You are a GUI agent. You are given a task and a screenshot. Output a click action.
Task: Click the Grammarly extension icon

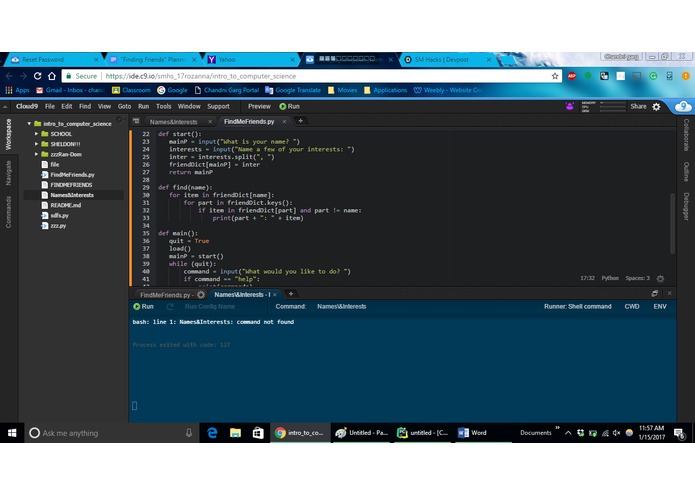coord(653,76)
